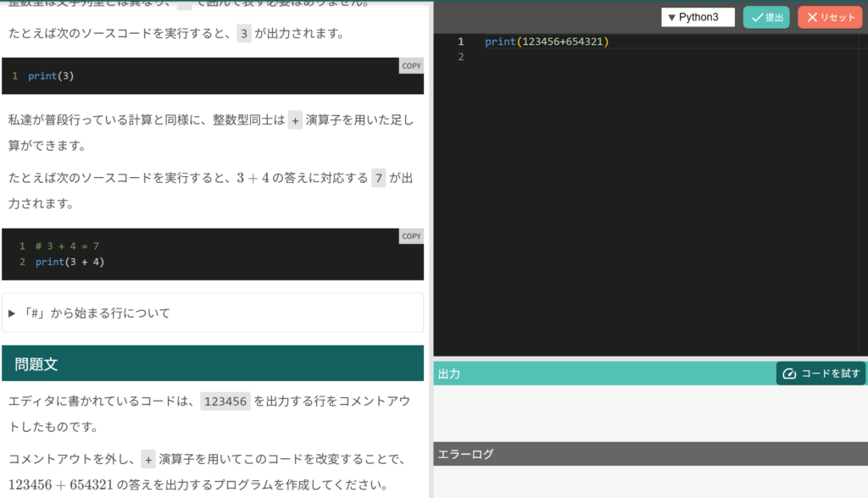Screen dimensions: 868x498
Task: Open the Python3 language dropdown
Action: [x=698, y=17]
